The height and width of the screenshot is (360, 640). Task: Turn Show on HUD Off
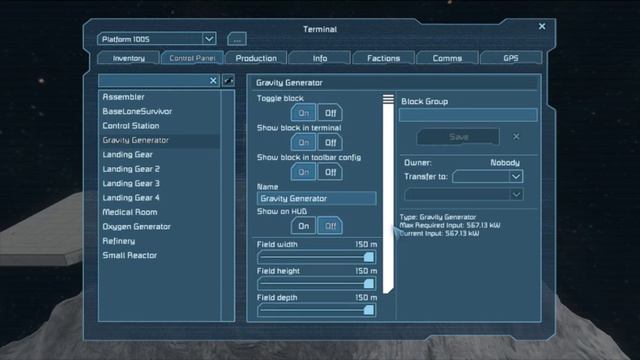[x=330, y=226]
